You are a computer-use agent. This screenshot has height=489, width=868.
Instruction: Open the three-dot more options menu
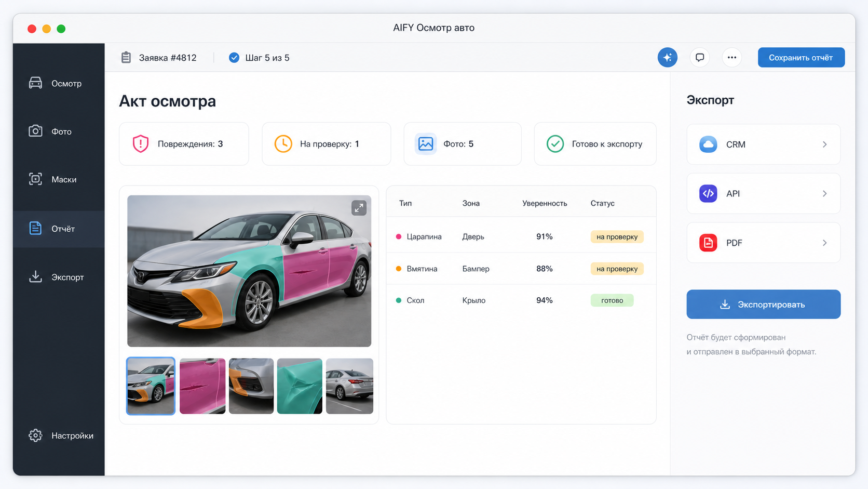[732, 58]
